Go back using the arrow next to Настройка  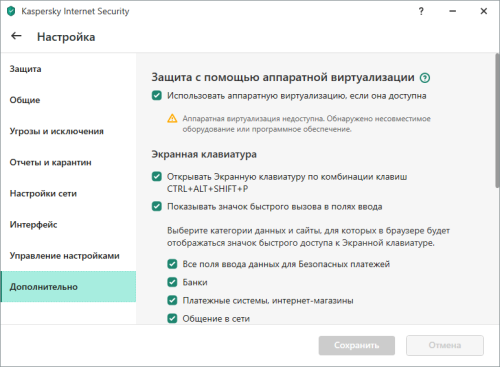tap(16, 36)
